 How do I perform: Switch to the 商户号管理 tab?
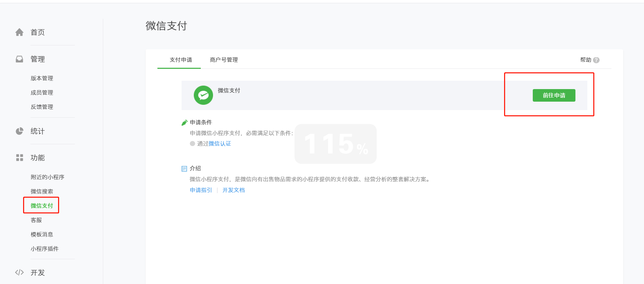coord(224,60)
